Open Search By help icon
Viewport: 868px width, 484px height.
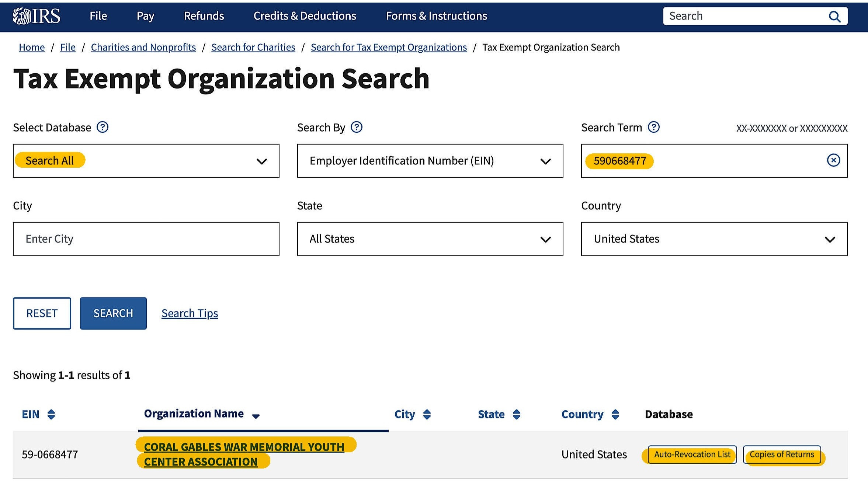click(x=356, y=127)
